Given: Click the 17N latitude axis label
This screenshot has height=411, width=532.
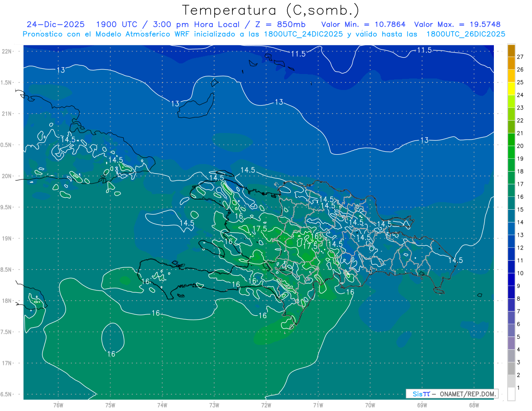Looking at the screenshot, I should pos(7,363).
